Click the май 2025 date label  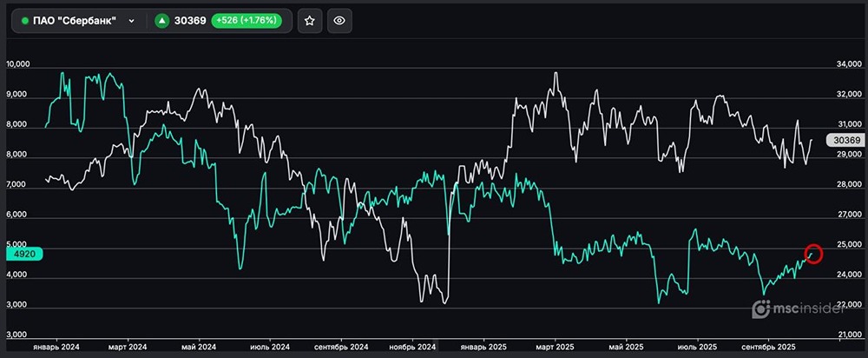pyautogui.click(x=626, y=347)
